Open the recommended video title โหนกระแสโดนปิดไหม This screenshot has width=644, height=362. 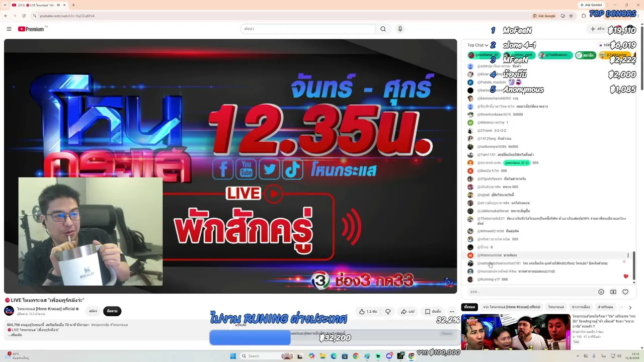604,321
